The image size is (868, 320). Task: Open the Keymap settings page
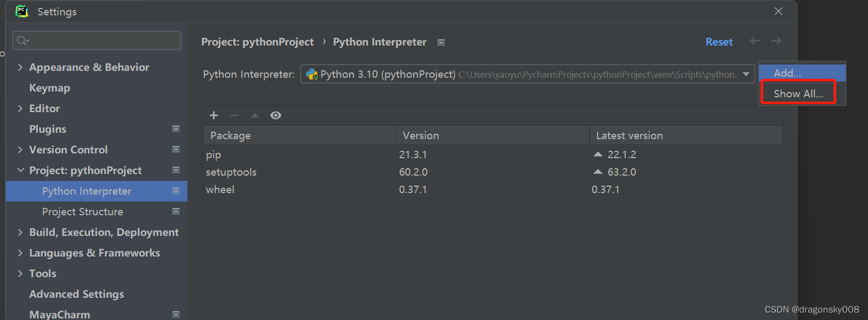[x=49, y=88]
